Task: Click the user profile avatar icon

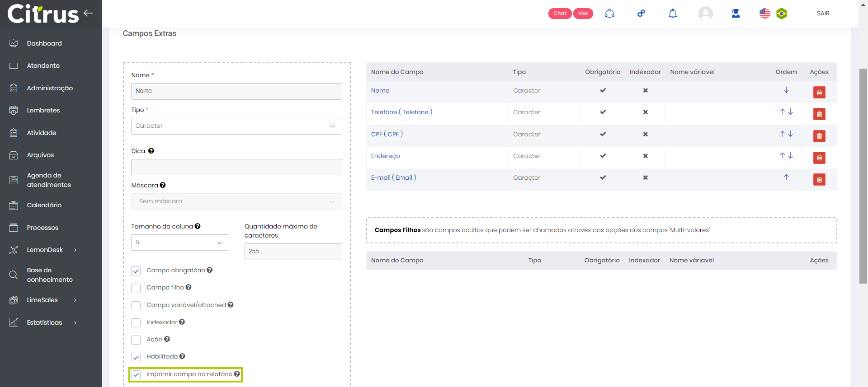Action: coord(705,14)
